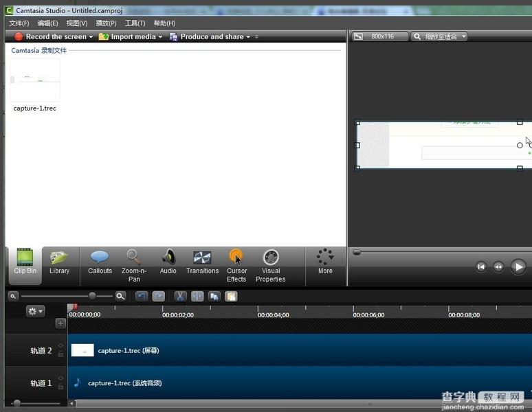Select capture-1.trec (屏幕) clip on track 2
This screenshot has width=532, height=412.
coord(300,350)
